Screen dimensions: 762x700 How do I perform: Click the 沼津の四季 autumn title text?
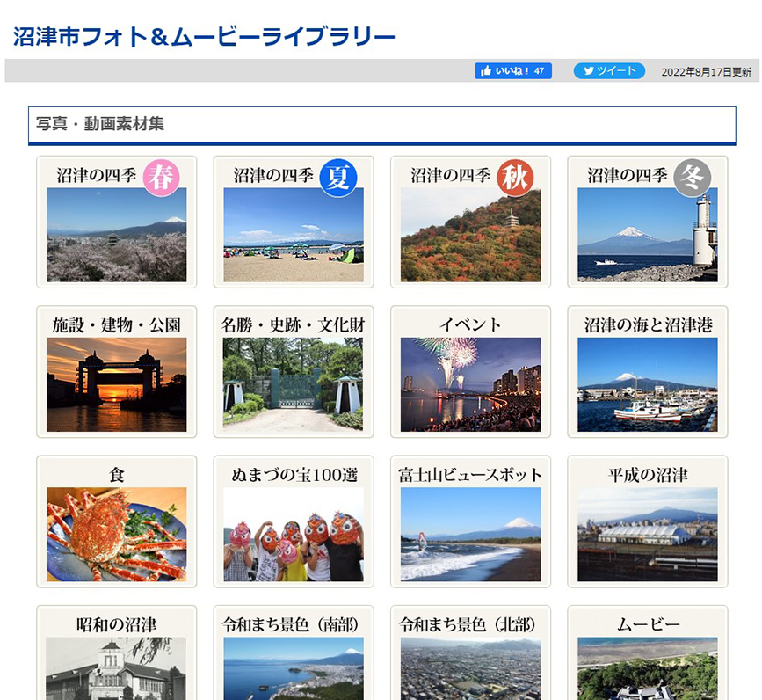point(451,175)
